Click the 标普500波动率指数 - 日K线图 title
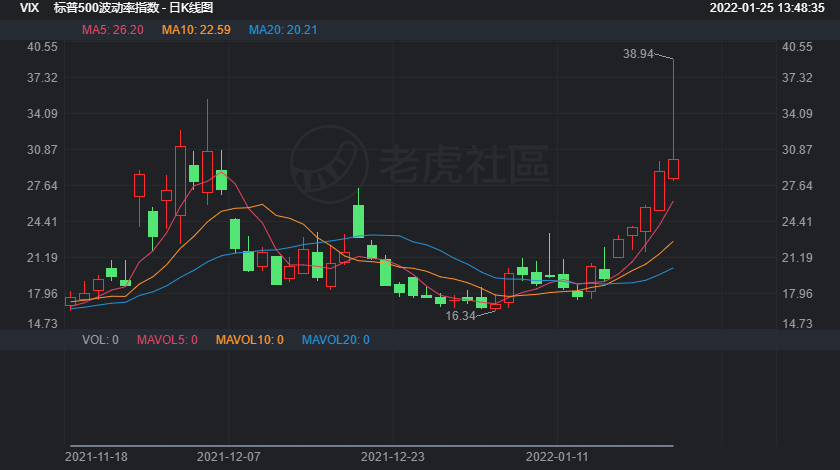This screenshot has width=840, height=470. pos(133,8)
